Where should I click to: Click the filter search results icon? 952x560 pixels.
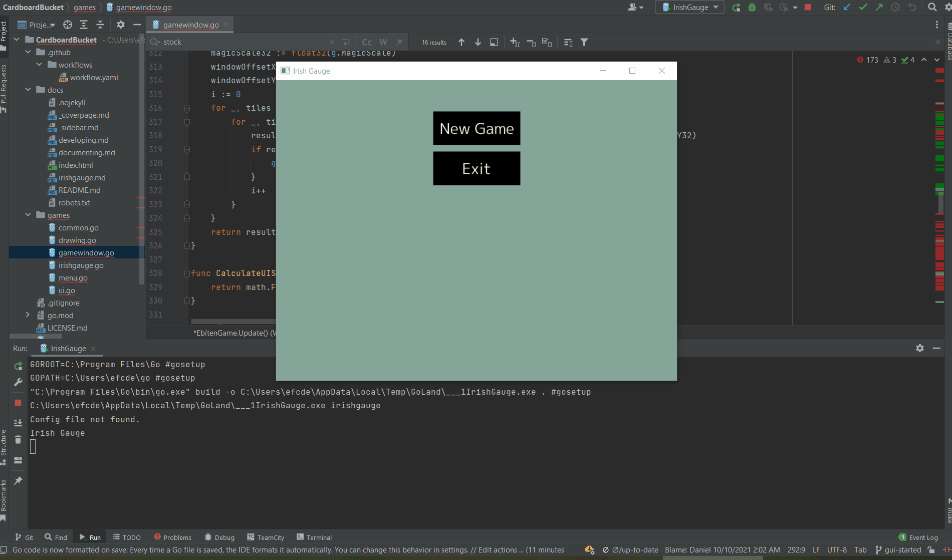tap(584, 43)
